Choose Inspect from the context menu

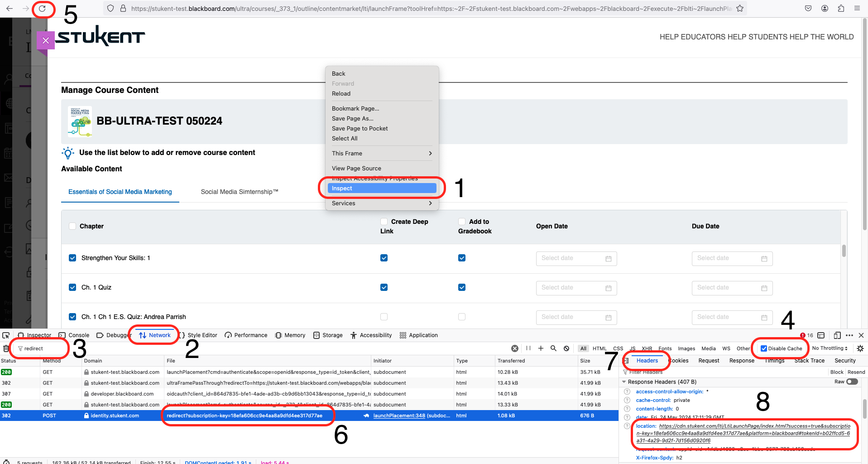click(x=382, y=188)
